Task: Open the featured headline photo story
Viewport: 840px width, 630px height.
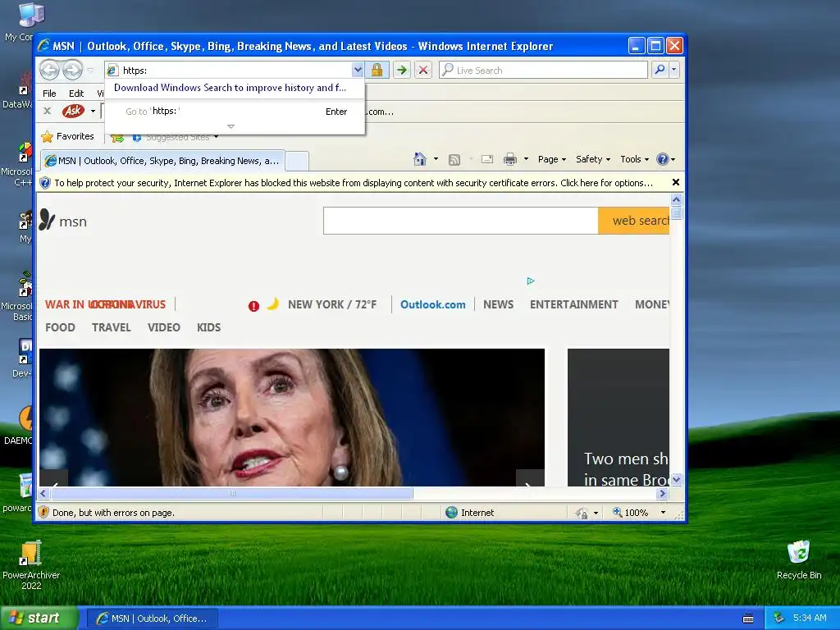Action: [292, 418]
